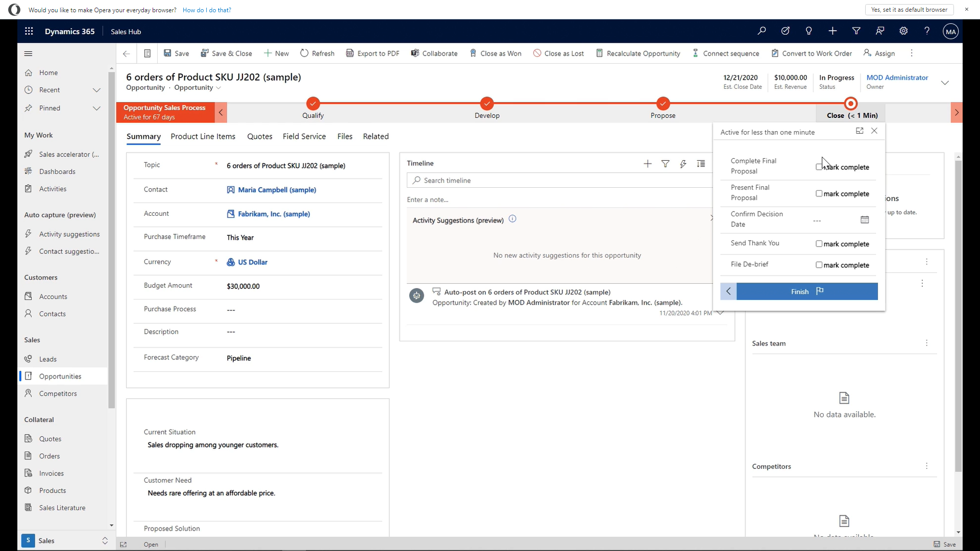Open the Dynamics 365 app launcher waffle
The image size is (980, 551).
coord(29,31)
